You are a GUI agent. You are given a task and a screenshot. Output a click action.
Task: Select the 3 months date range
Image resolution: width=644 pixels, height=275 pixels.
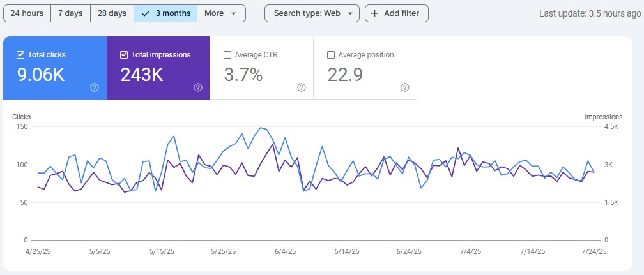click(165, 13)
